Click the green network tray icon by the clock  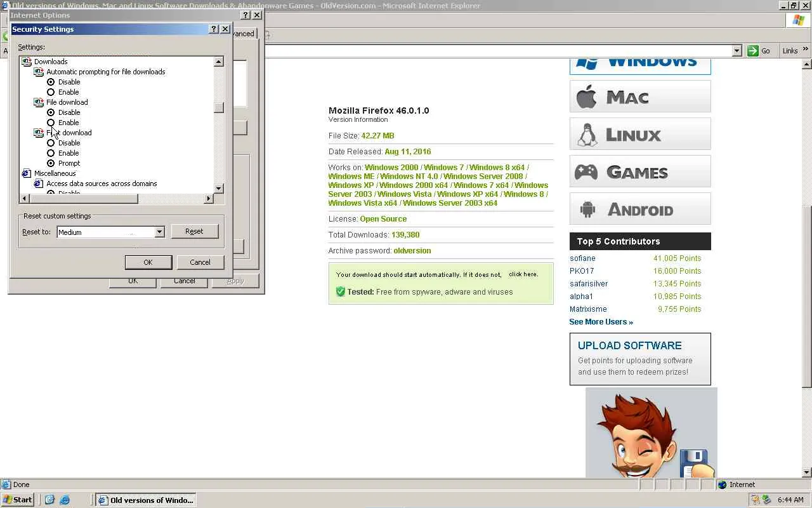(766, 500)
